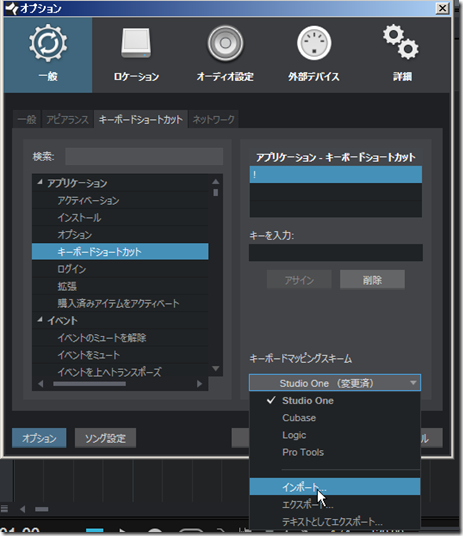The height and width of the screenshot is (536, 463).
Task: Switch to the 一般 sub-tab
Action: tap(27, 119)
